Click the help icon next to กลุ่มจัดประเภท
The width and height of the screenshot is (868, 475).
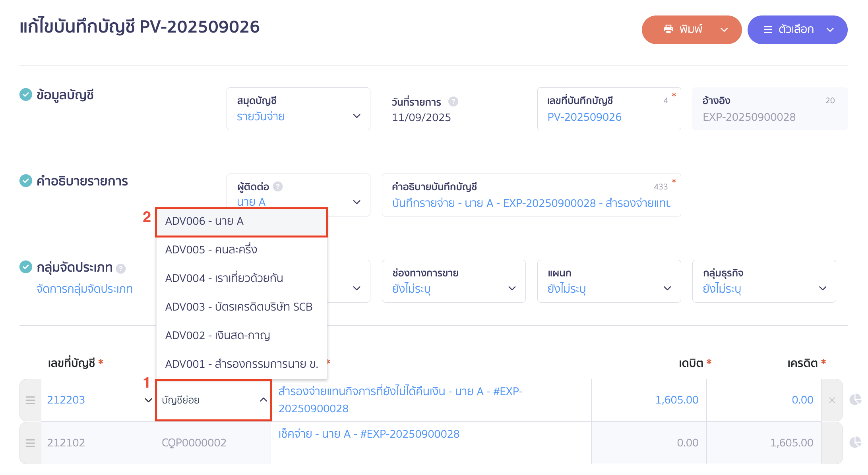point(121,269)
